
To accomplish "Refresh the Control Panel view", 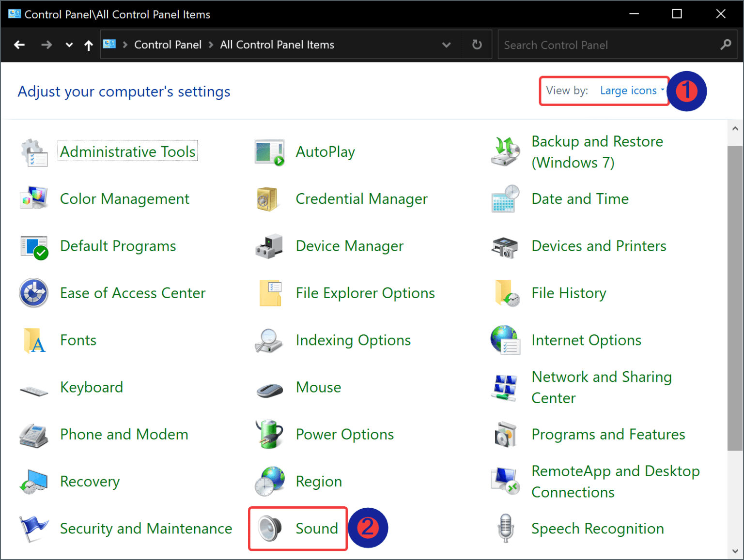I will pos(477,45).
